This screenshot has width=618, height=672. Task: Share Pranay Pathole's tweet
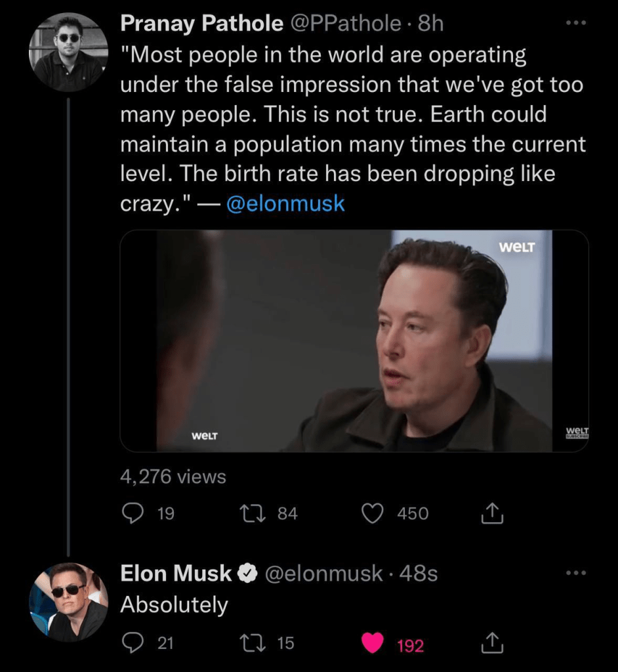pyautogui.click(x=492, y=514)
